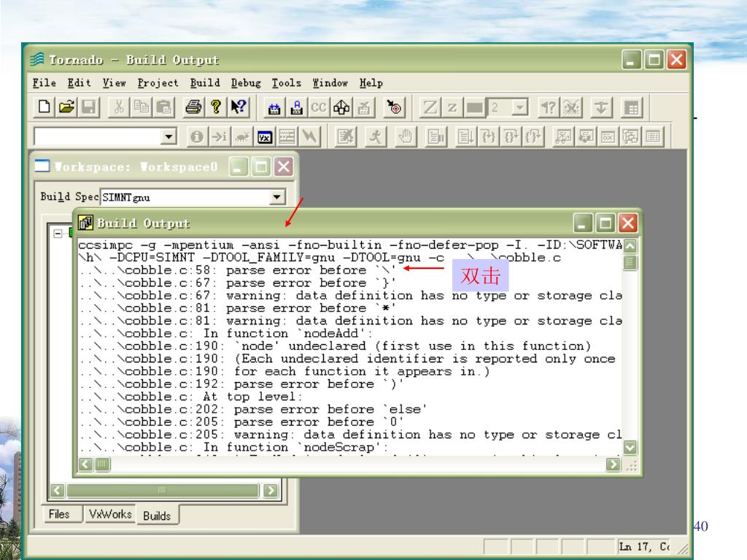Screen dimensions: 747x560
Task: Select cobble.c:67 parse error before '}' line
Action: coord(238,283)
